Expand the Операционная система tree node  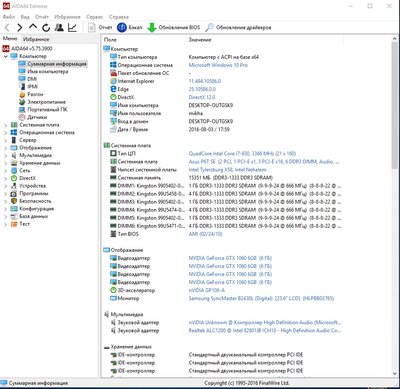[x=6, y=133]
